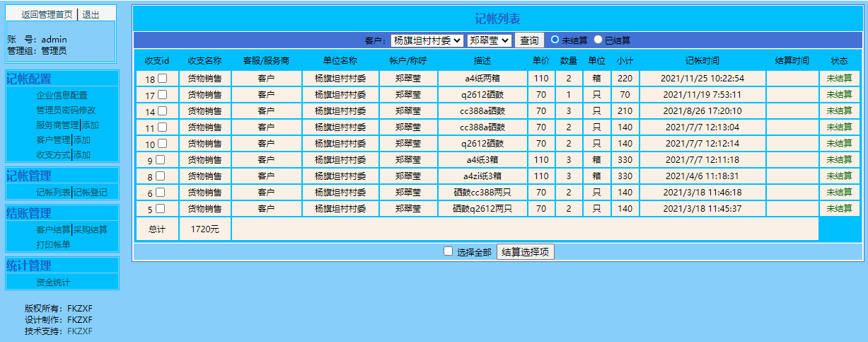The width and height of the screenshot is (868, 342).
Task: Select the 未结算 radio button
Action: [x=555, y=40]
